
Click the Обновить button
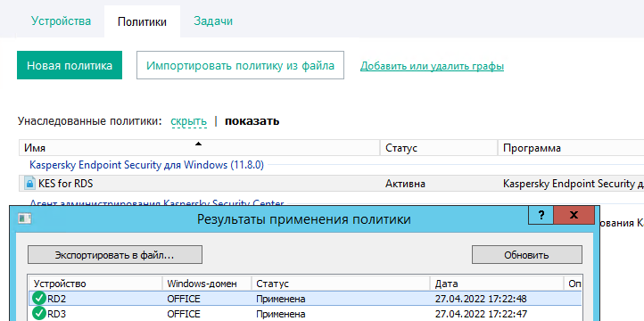[x=526, y=255]
